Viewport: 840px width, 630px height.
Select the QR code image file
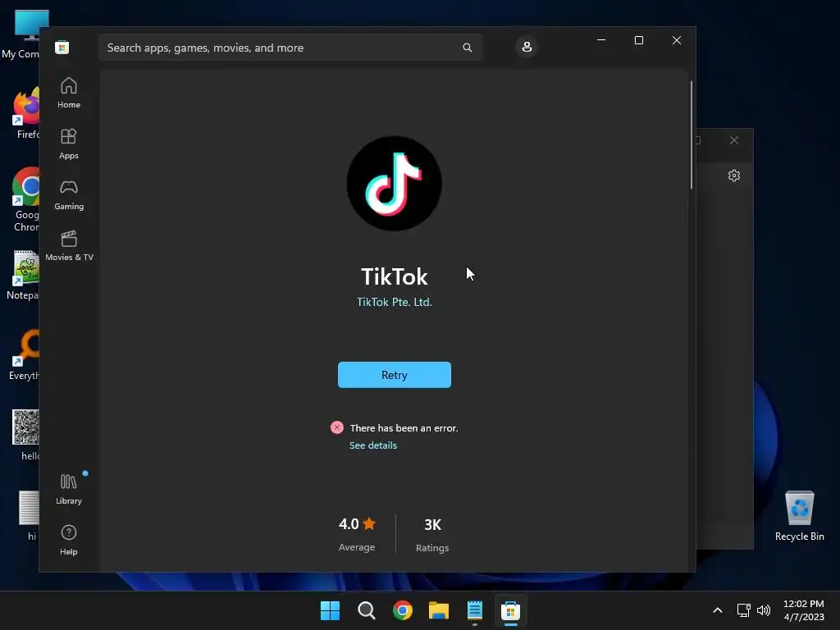25,435
